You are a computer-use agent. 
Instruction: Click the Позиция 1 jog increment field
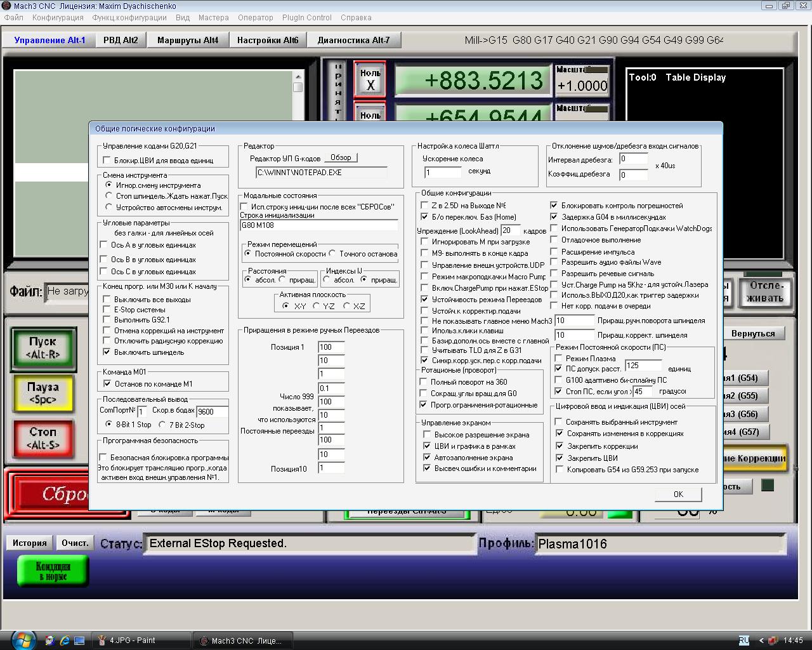point(331,347)
